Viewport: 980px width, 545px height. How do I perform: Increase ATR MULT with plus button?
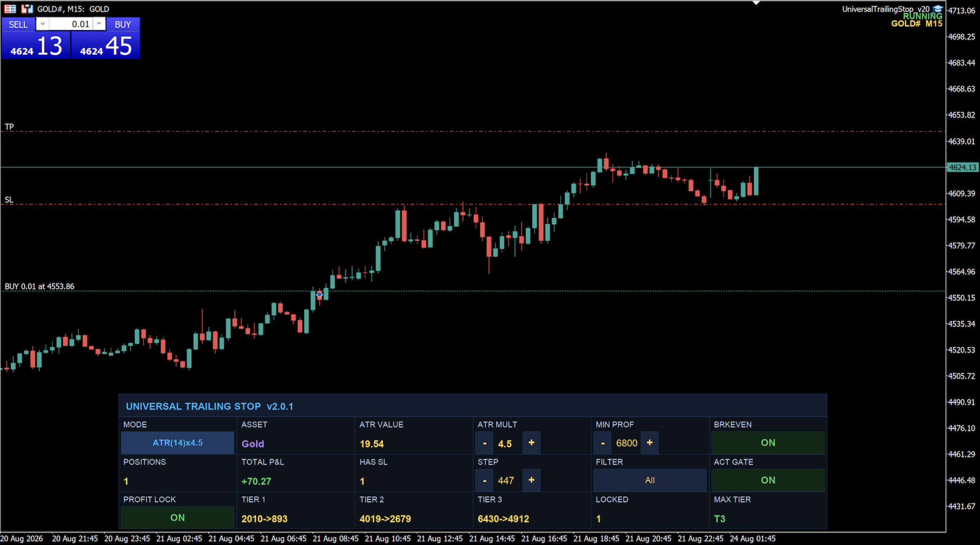pyautogui.click(x=531, y=443)
